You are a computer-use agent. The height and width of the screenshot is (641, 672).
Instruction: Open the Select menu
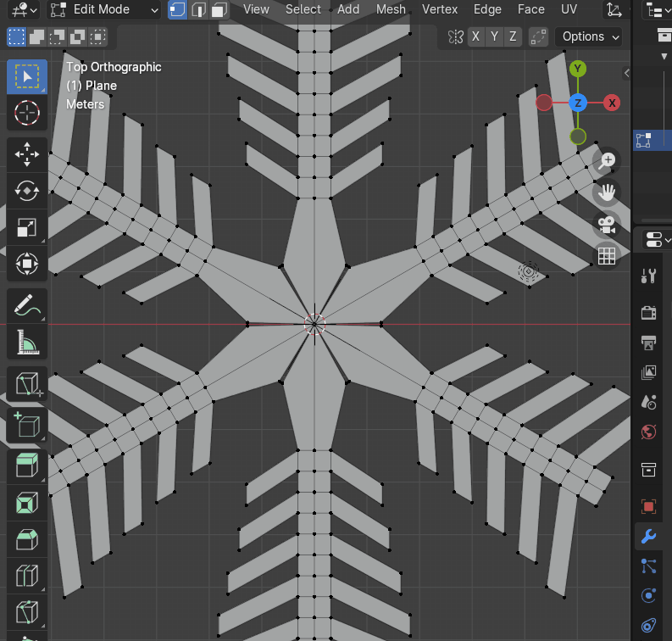coord(303,9)
